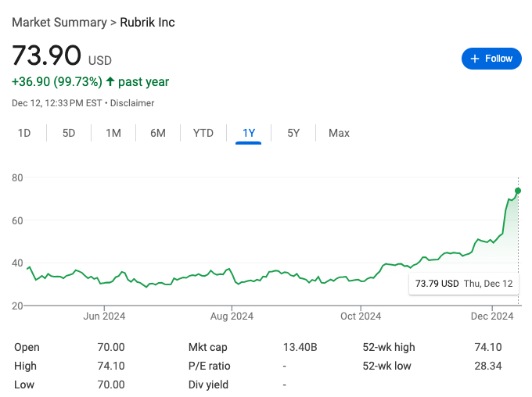Click the Div yield label

click(208, 384)
